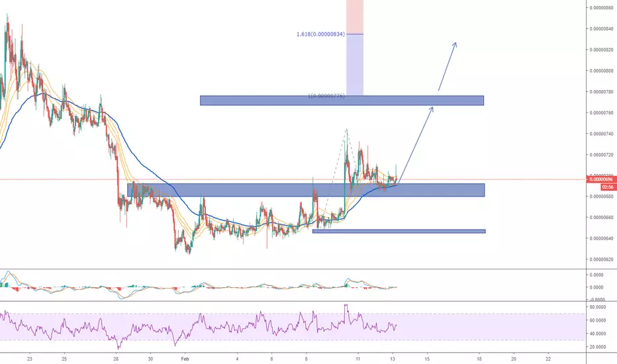617x364 pixels.
Task: Select the wide blue zone rectangle near 0.00000685
Action: point(306,190)
